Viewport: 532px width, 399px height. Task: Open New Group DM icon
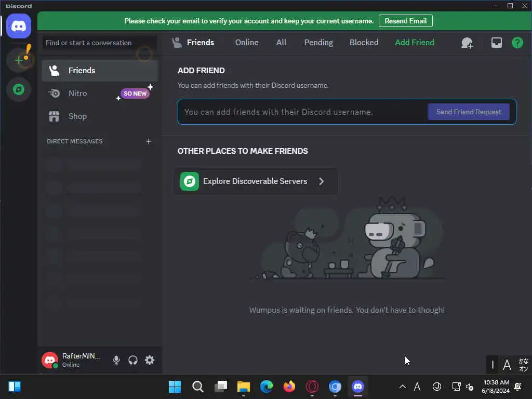(x=467, y=43)
